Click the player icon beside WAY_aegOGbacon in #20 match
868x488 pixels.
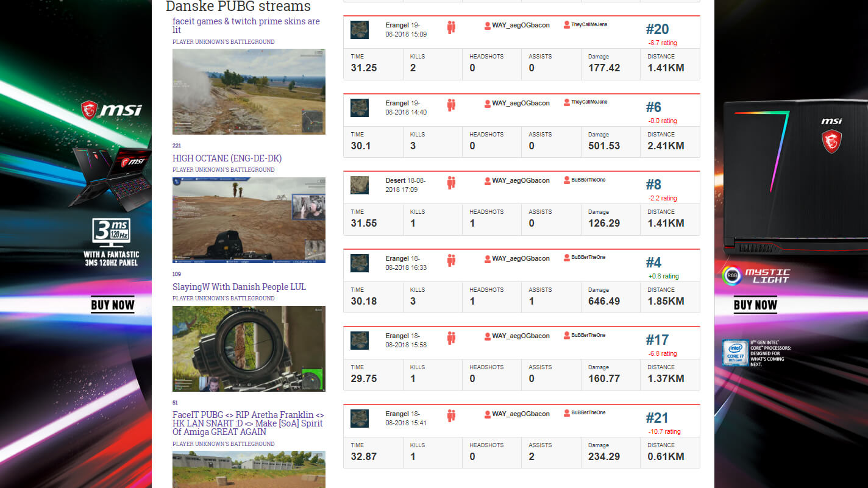click(x=487, y=26)
